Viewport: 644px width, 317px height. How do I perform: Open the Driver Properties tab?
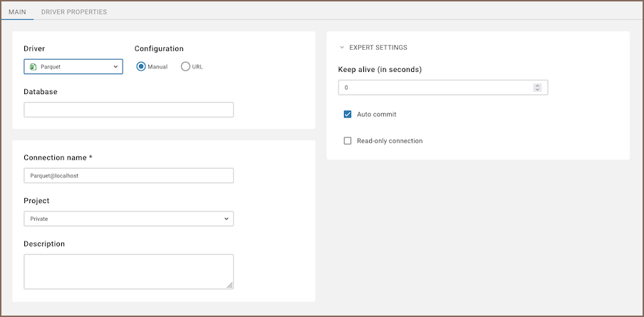74,12
